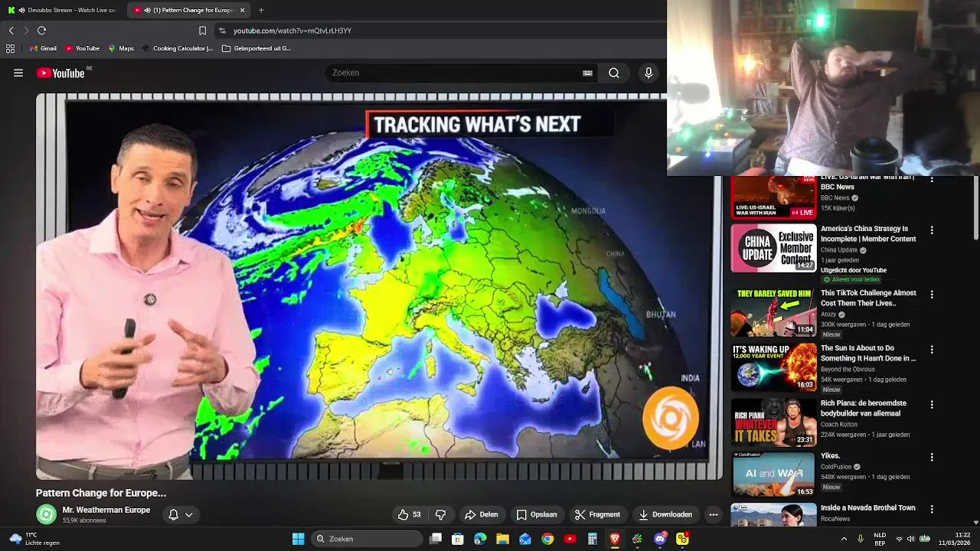
Task: Open the YouTube app in taskbar
Action: click(570, 539)
